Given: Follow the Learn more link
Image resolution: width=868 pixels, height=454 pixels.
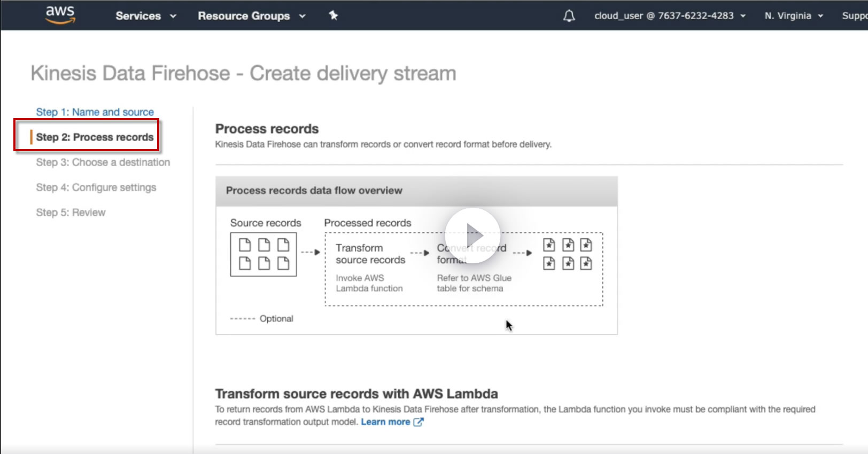Looking at the screenshot, I should (385, 422).
